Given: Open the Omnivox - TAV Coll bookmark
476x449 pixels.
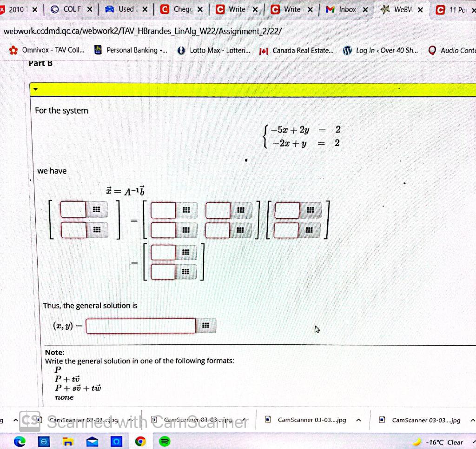Looking at the screenshot, I should click(47, 50).
